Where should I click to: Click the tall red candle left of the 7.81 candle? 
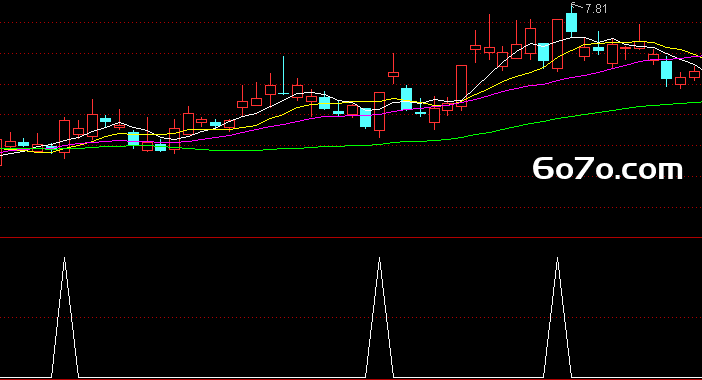pos(557,44)
